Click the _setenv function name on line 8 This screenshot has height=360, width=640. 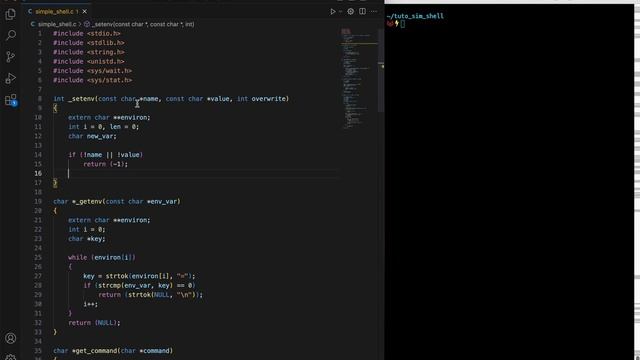[81, 99]
